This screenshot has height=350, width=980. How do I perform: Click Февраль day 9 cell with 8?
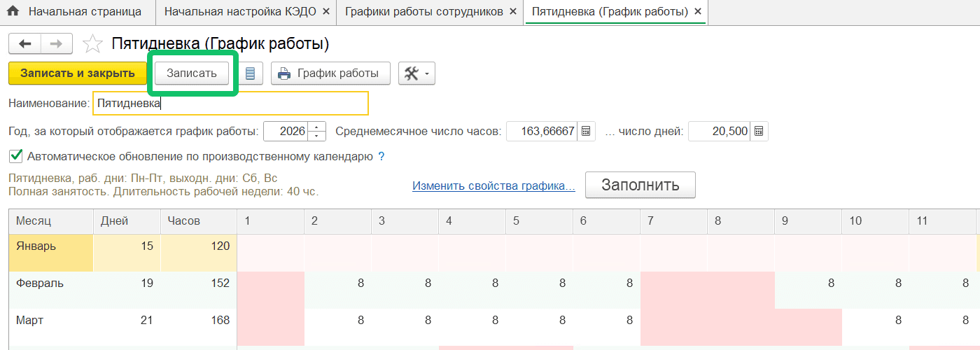(808, 290)
